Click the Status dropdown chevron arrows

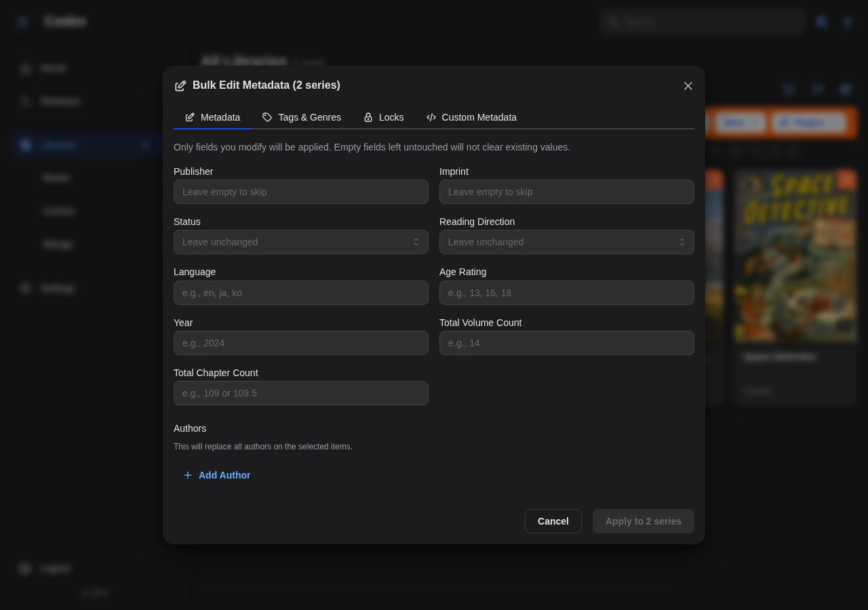coord(416,242)
